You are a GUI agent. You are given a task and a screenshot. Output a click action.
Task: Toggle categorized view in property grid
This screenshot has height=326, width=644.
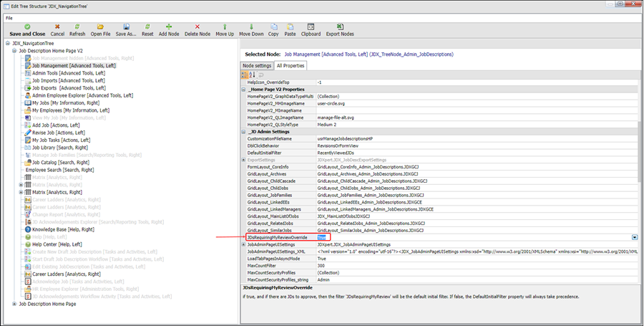point(245,75)
